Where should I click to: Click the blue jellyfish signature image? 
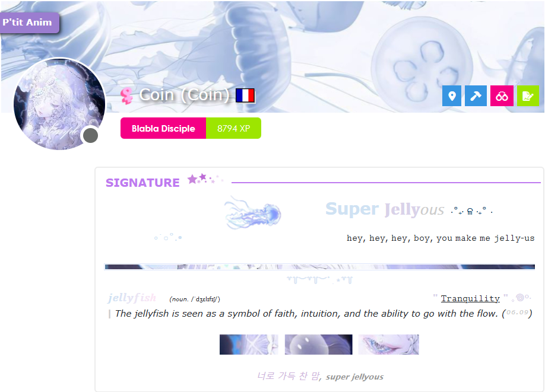point(252,213)
